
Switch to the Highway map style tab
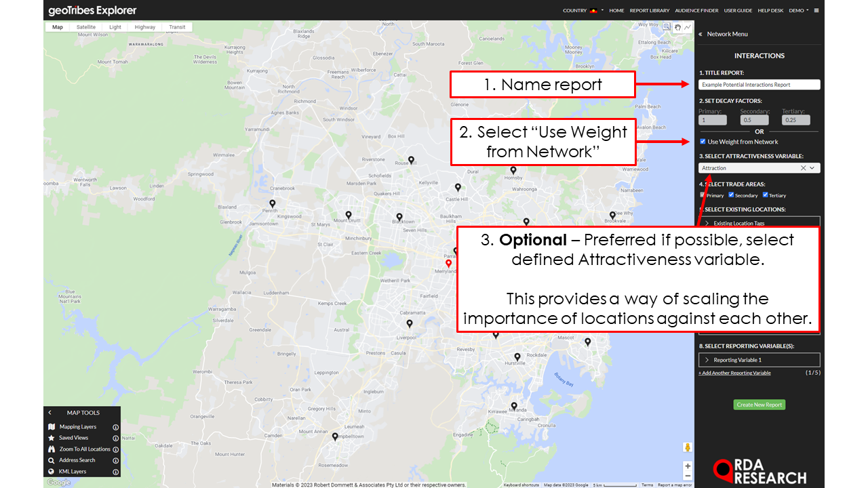point(145,27)
